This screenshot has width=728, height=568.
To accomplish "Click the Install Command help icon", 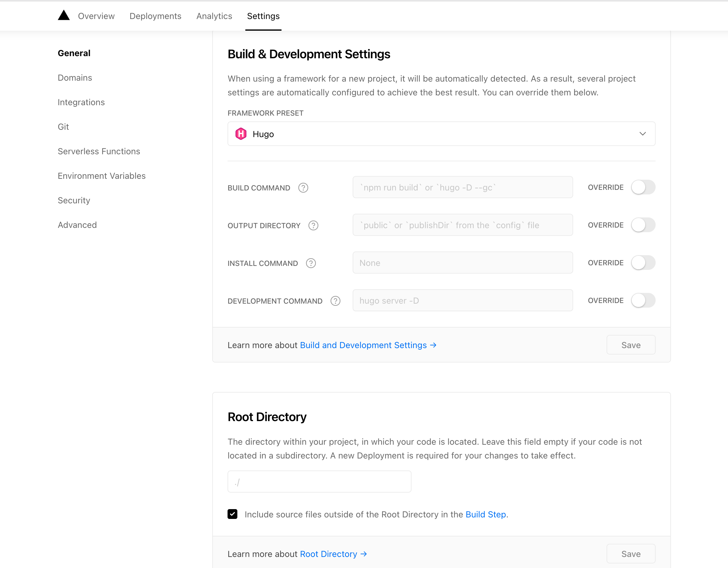I will tap(311, 263).
